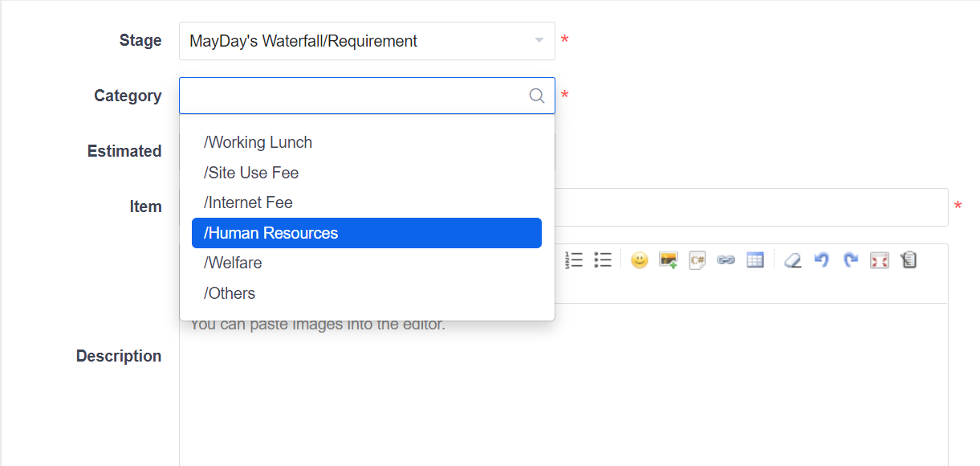Select the /Others category option
Viewport: 980px width, 466px height.
230,293
